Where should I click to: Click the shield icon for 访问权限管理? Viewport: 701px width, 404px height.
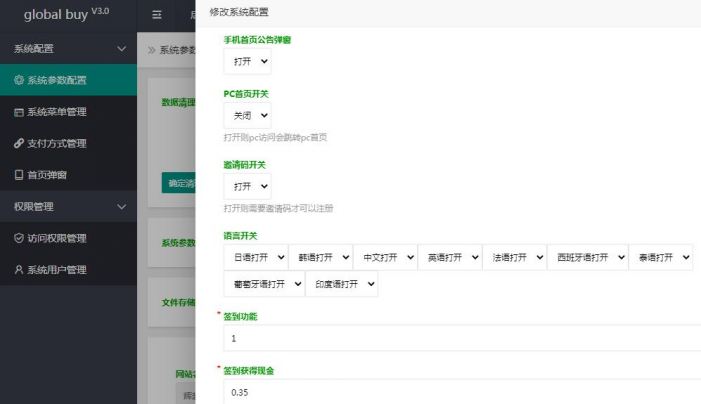[18, 238]
